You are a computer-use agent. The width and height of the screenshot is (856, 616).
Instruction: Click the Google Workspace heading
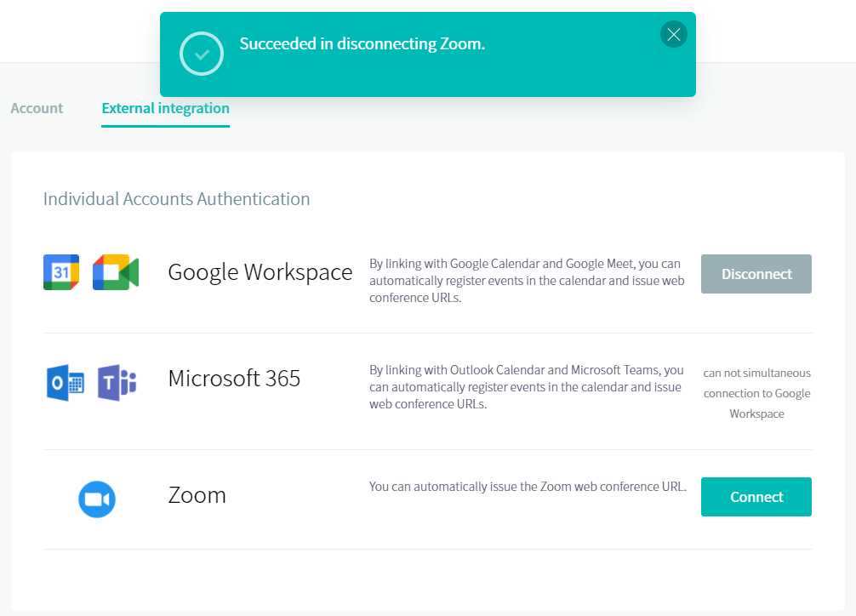260,272
